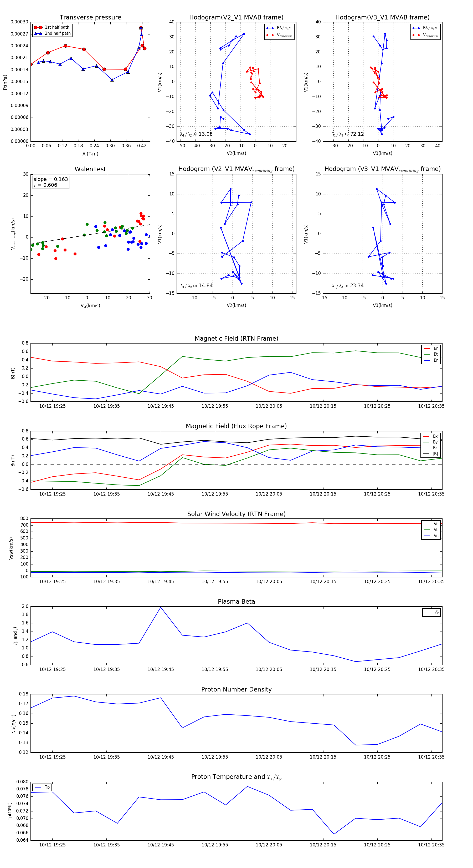Click the "V_A(km/s)" axis label under WalenTest
This screenshot has height=868, width=473.
(90, 306)
